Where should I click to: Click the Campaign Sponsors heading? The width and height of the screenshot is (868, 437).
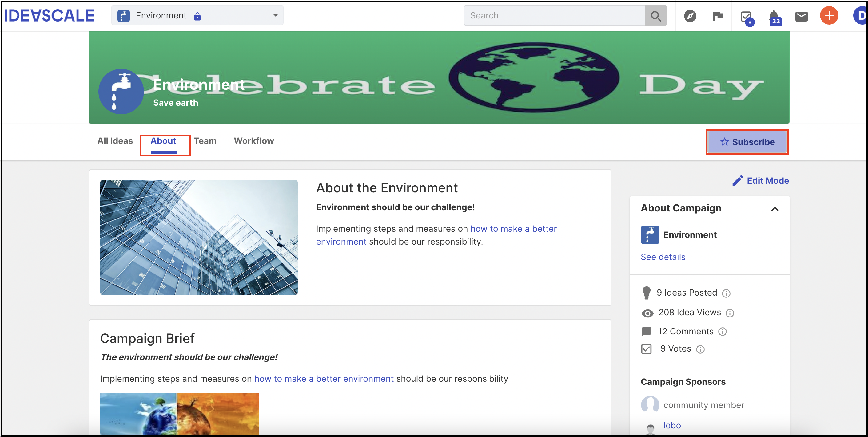(683, 381)
